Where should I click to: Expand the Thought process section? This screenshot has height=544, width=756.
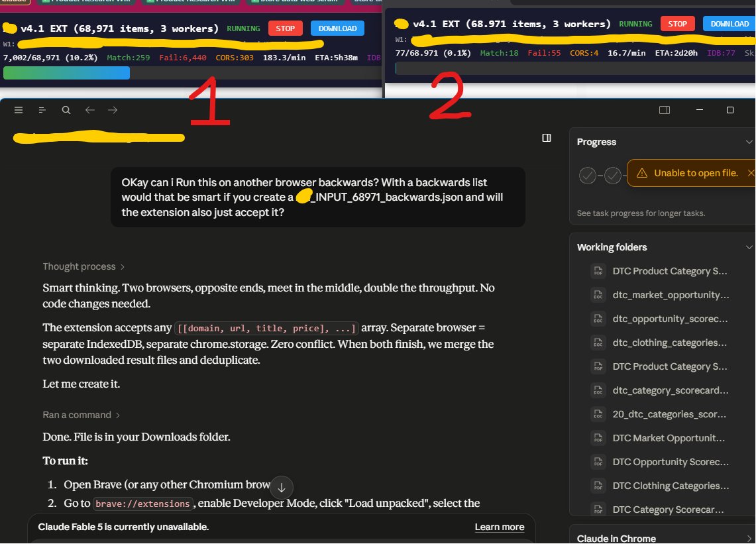(x=83, y=266)
